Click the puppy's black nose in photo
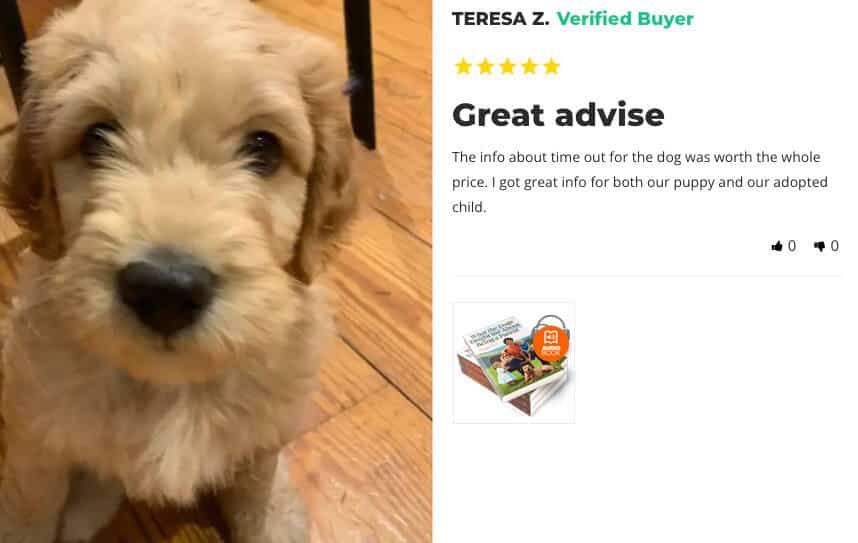Screen dimensions: 858x543 coord(166,291)
